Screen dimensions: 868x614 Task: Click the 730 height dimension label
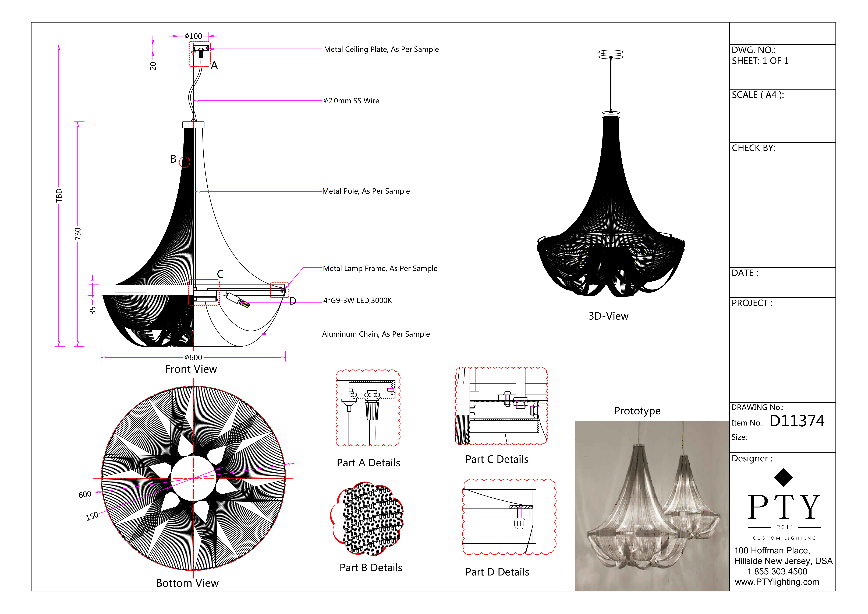point(78,234)
